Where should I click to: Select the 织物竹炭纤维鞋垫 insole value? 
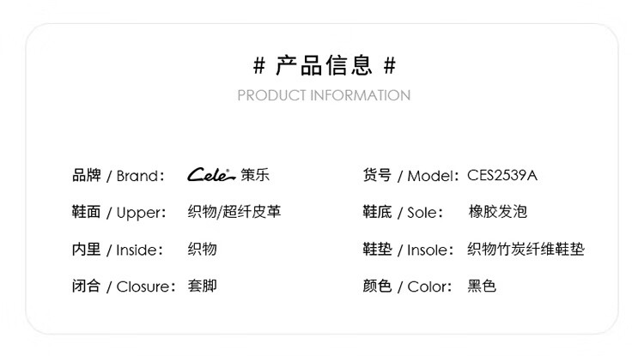click(526, 249)
